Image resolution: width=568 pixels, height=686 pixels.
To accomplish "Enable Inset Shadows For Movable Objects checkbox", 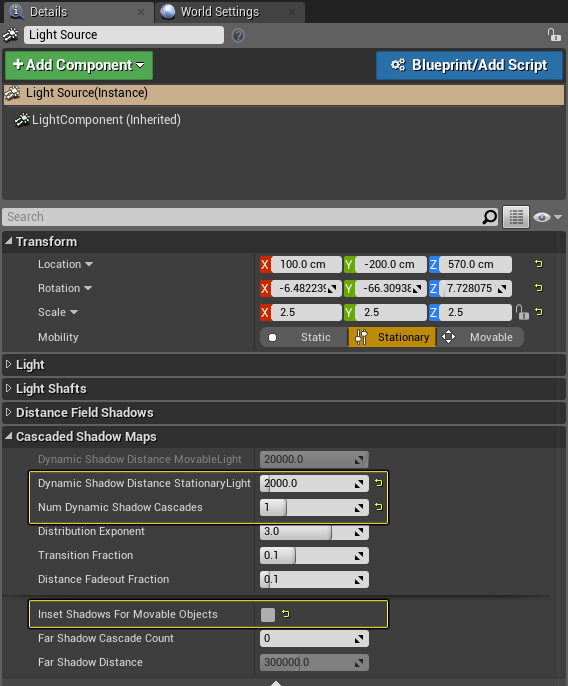I will pos(268,615).
